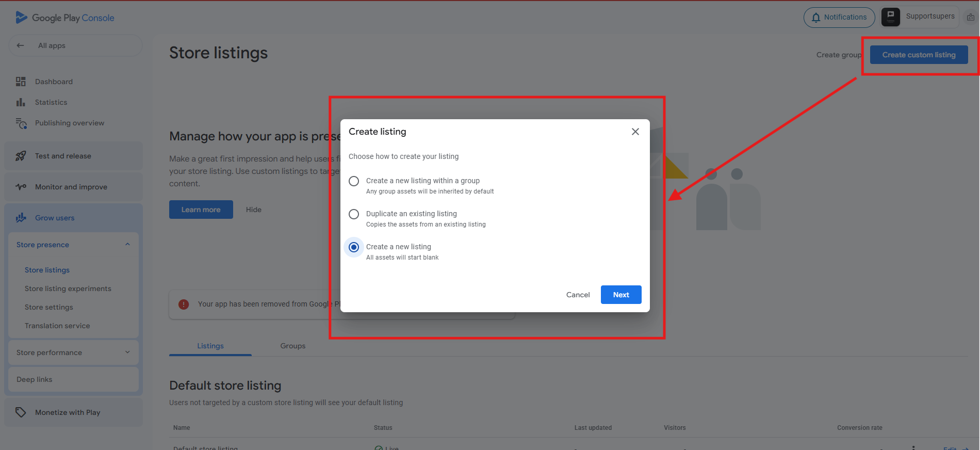
Task: Click the Notifications bell icon
Action: tap(816, 18)
